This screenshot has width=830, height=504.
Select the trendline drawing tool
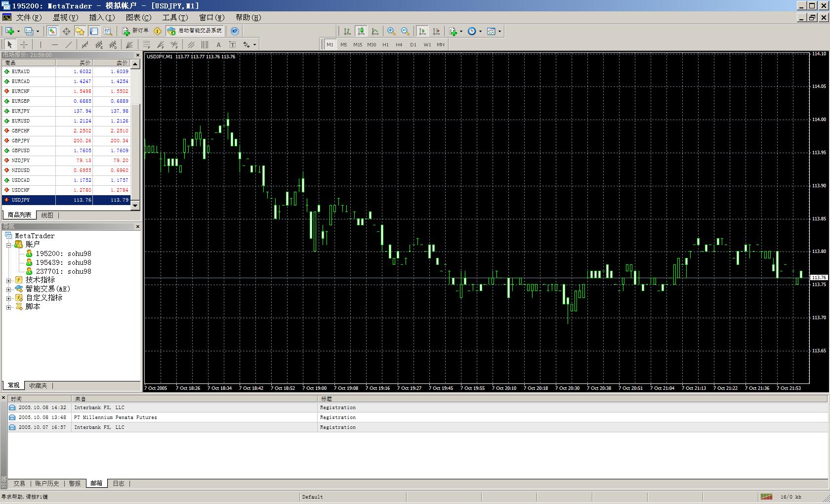pyautogui.click(x=69, y=44)
